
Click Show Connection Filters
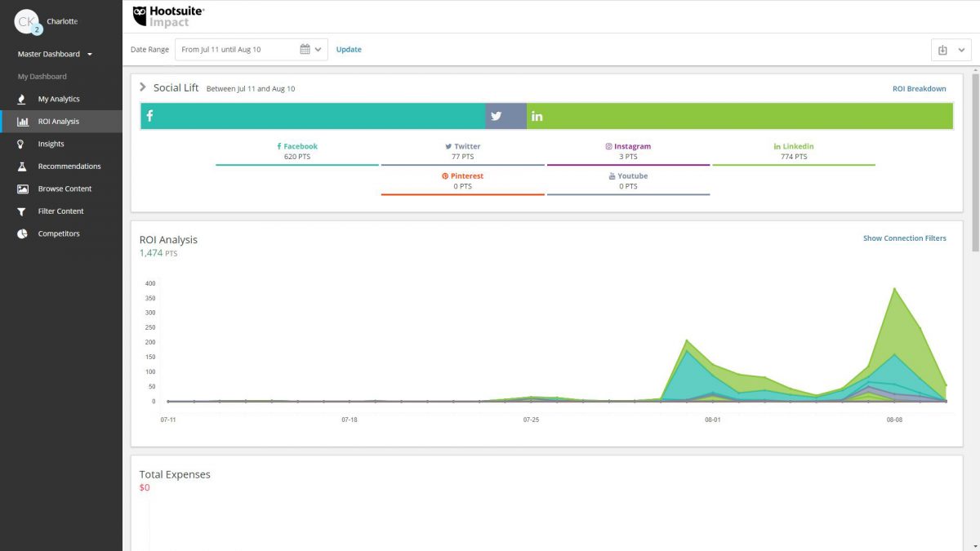[905, 238]
